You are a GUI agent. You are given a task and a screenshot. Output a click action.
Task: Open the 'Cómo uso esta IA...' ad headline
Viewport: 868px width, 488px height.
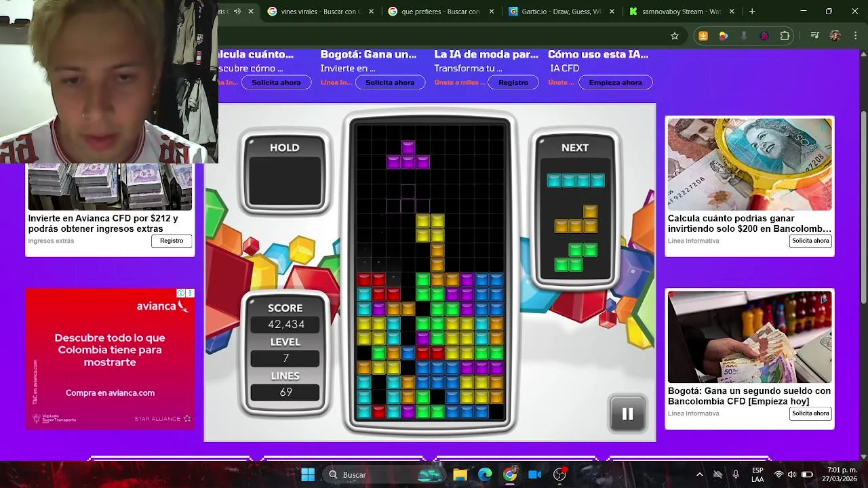pos(598,54)
